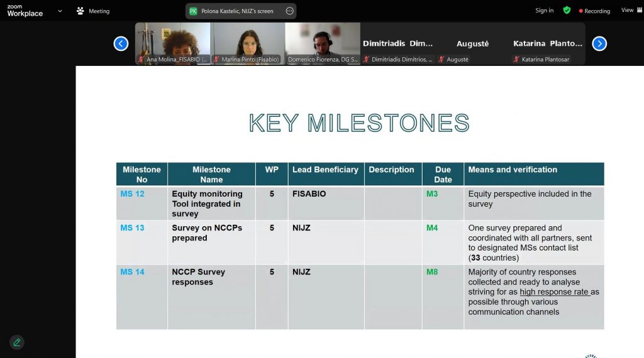Click muted mic icon on Katarina Plantosar tile
The image size is (644, 358).
516,60
